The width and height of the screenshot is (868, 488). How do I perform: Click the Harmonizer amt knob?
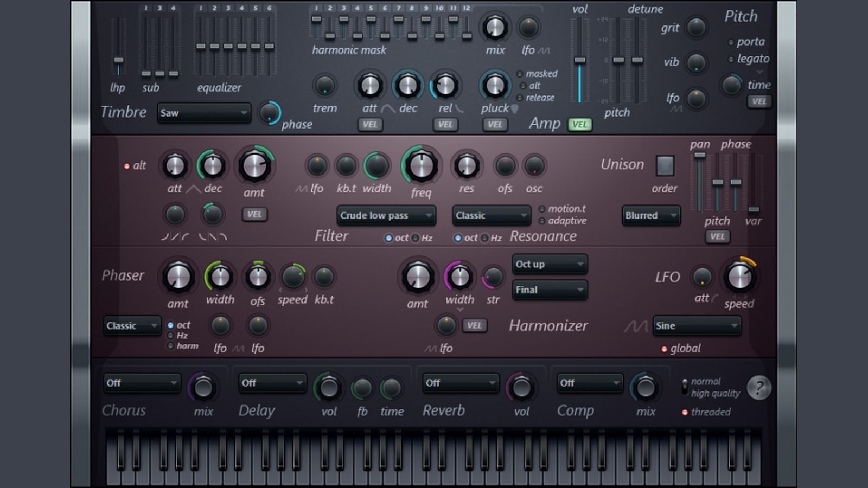click(417, 277)
